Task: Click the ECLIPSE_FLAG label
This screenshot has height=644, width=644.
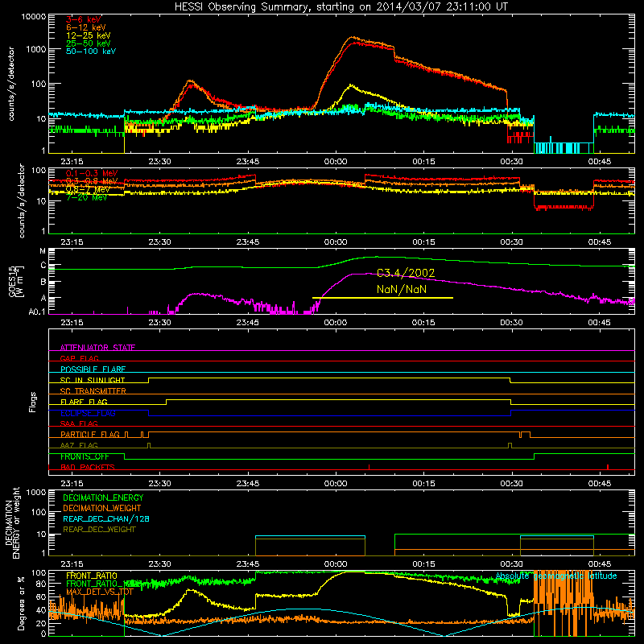Action: coord(88,413)
